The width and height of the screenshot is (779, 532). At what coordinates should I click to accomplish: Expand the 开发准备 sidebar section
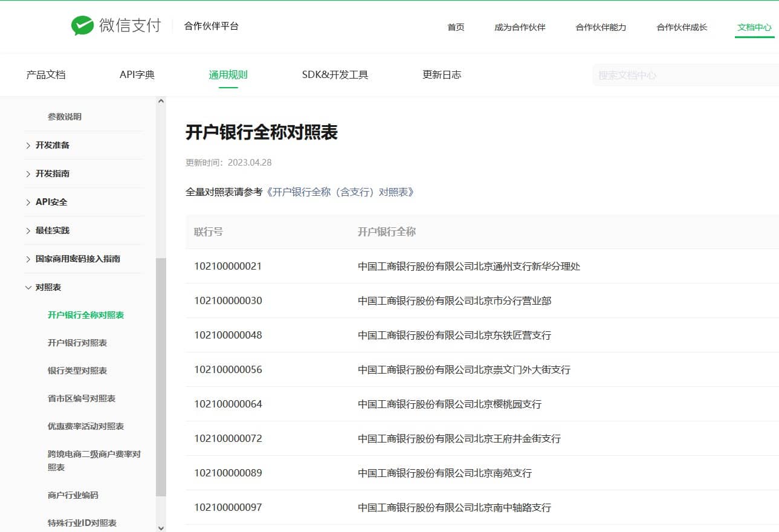pyautogui.click(x=52, y=145)
